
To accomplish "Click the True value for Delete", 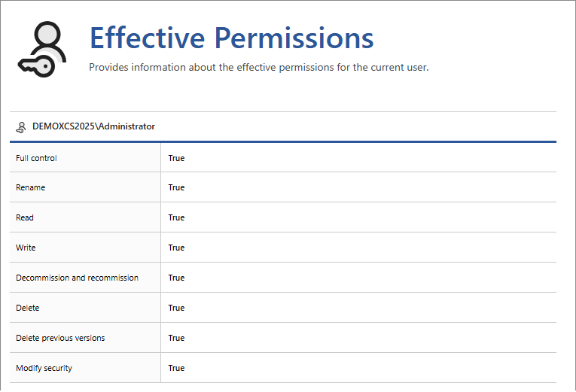I will click(x=176, y=308).
